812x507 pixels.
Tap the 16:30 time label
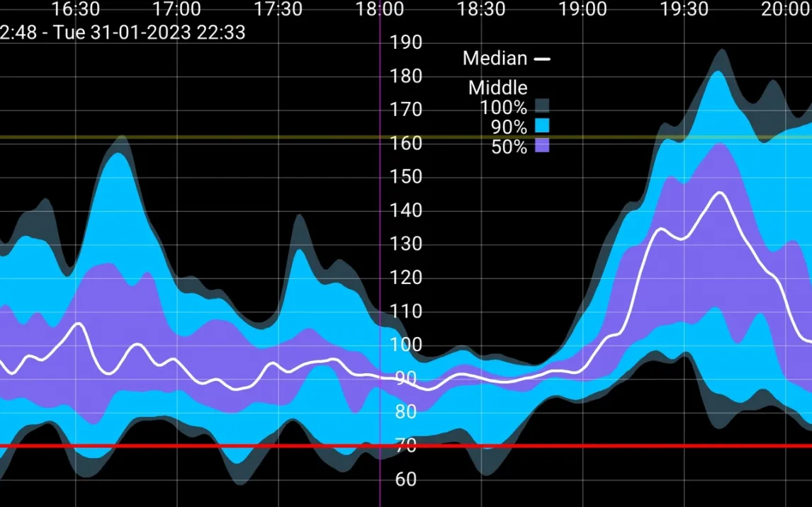pos(76,9)
